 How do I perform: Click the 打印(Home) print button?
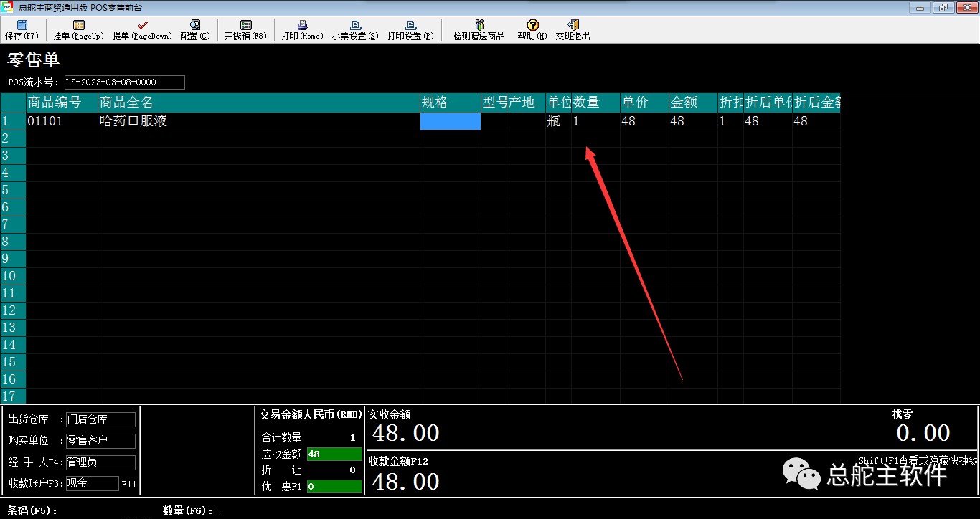302,30
